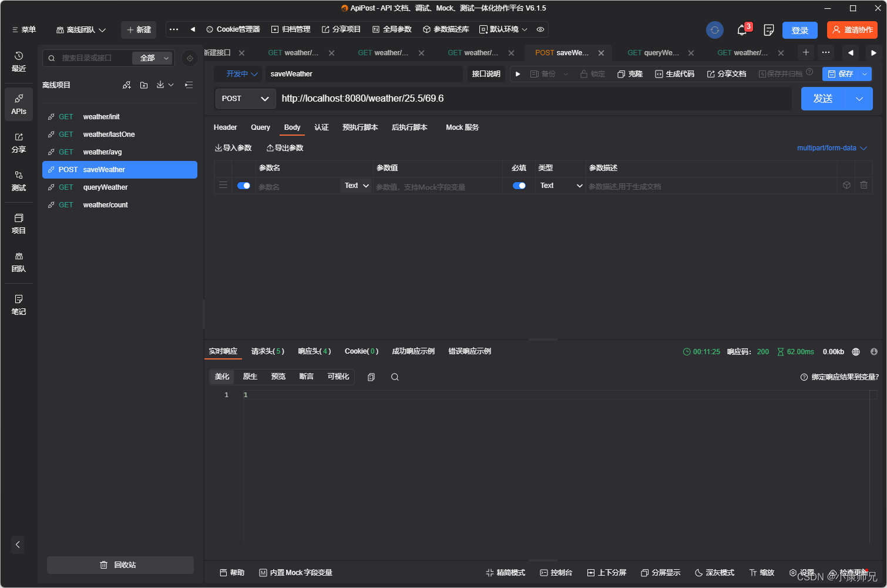Click the add interface icon in project header

point(127,85)
